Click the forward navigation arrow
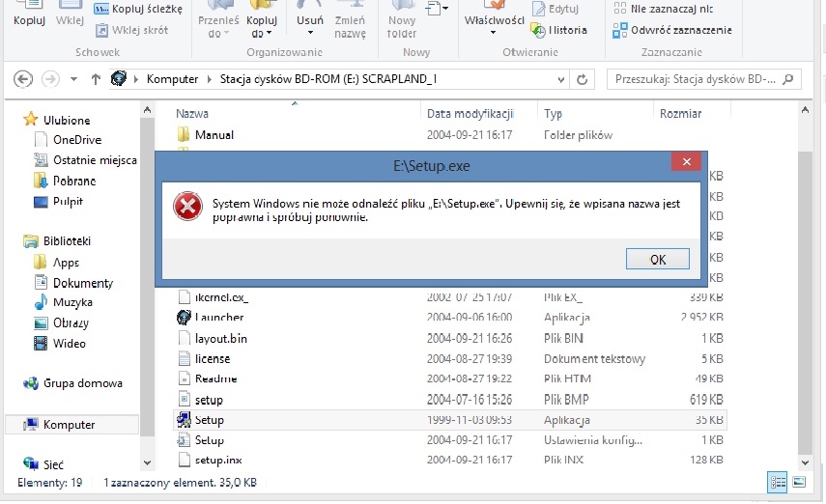The width and height of the screenshot is (826, 504). pyautogui.click(x=50, y=79)
